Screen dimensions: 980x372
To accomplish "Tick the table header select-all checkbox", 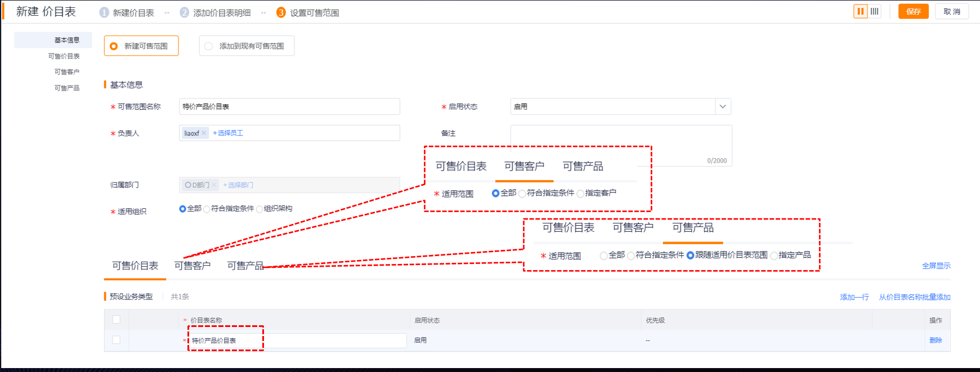I will point(117,320).
